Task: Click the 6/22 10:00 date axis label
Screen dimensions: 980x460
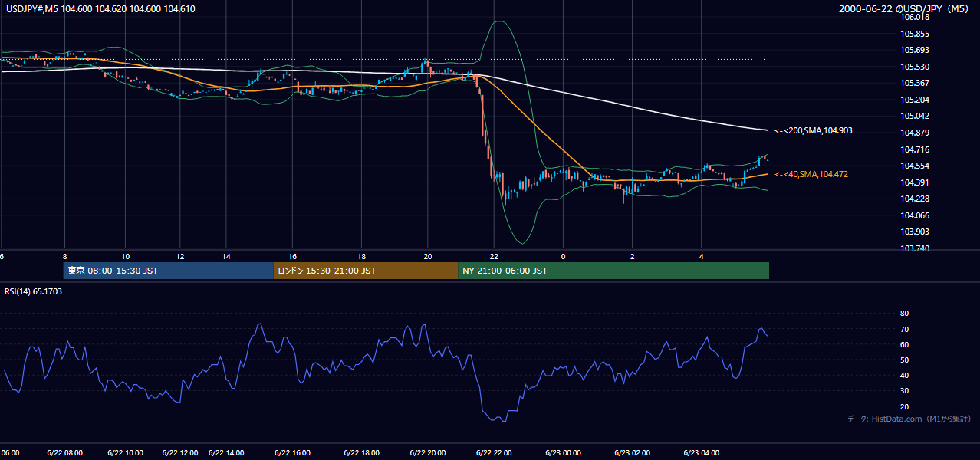Action: click(x=125, y=452)
